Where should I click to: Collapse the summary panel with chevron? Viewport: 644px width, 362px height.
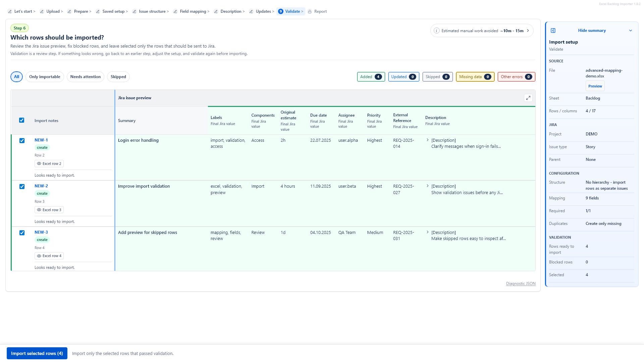pos(630,31)
